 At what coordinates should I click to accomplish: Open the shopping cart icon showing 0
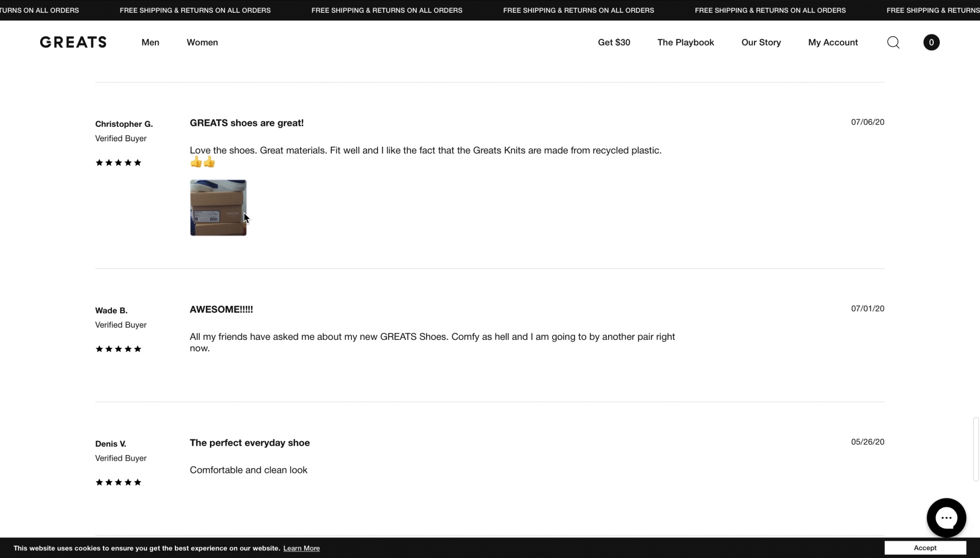tap(931, 42)
